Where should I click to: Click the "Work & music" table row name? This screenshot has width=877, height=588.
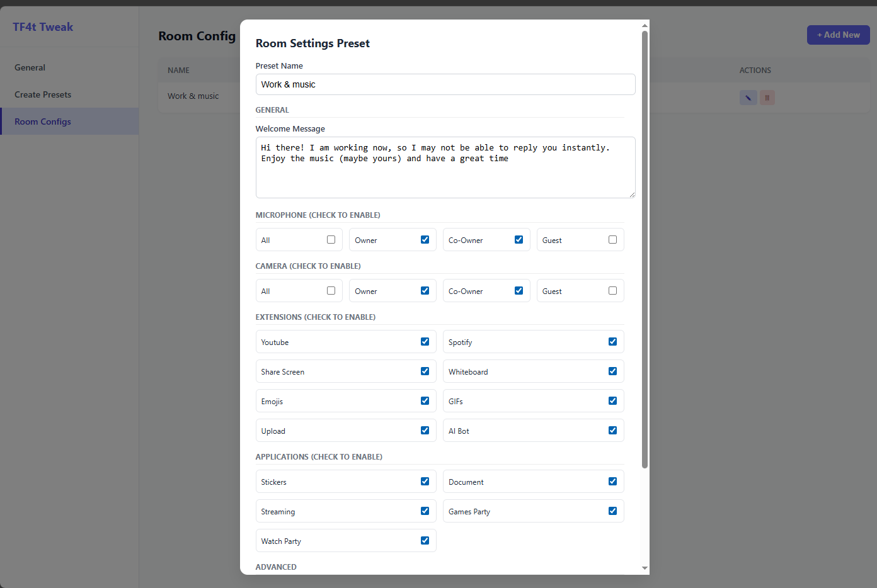click(193, 96)
